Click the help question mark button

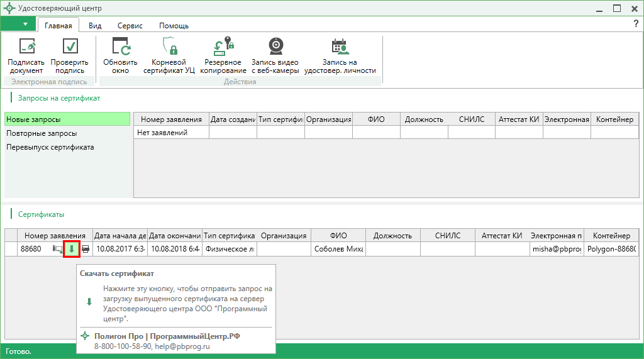[x=636, y=24]
